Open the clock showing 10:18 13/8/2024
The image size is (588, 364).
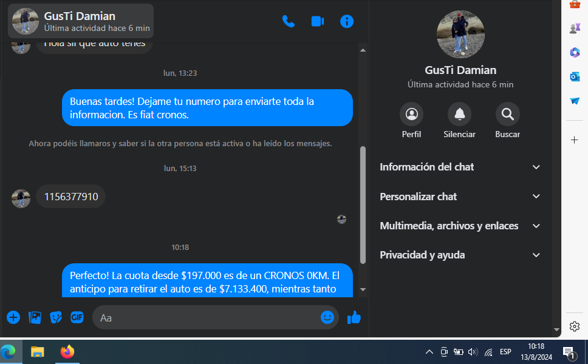[x=536, y=352]
